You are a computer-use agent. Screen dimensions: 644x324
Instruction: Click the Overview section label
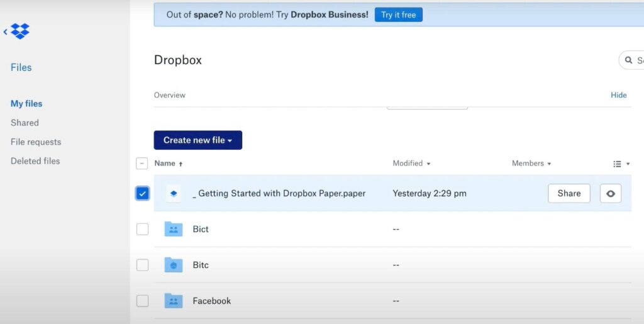pyautogui.click(x=170, y=95)
